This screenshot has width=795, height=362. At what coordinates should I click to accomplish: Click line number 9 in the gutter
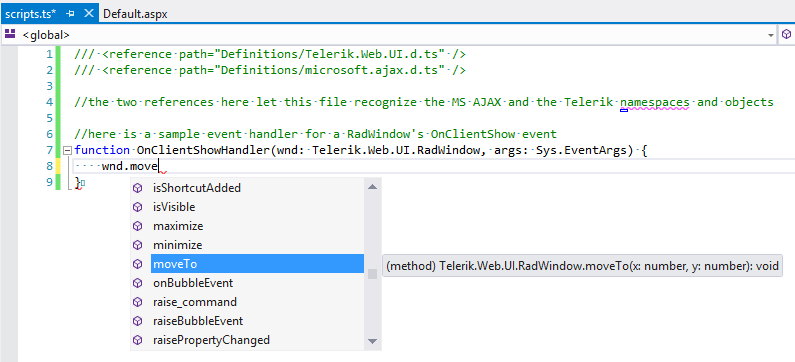49,183
